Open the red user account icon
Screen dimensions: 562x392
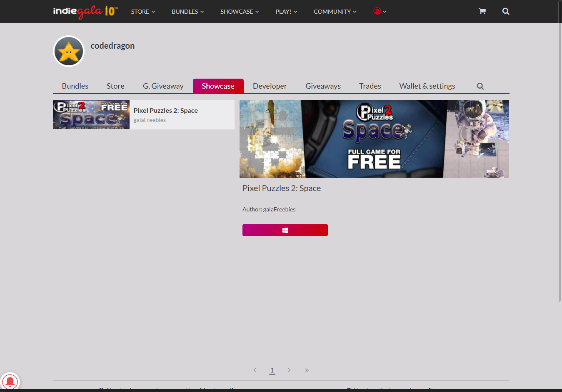click(x=377, y=11)
